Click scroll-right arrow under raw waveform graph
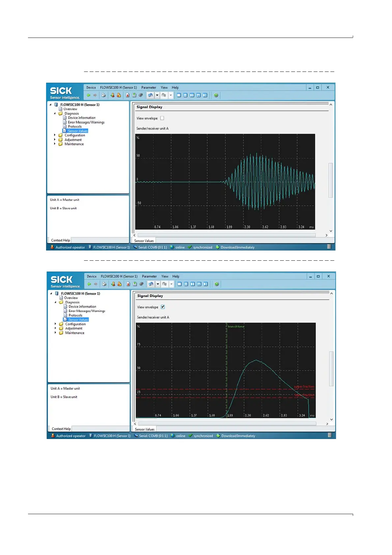 point(326,235)
